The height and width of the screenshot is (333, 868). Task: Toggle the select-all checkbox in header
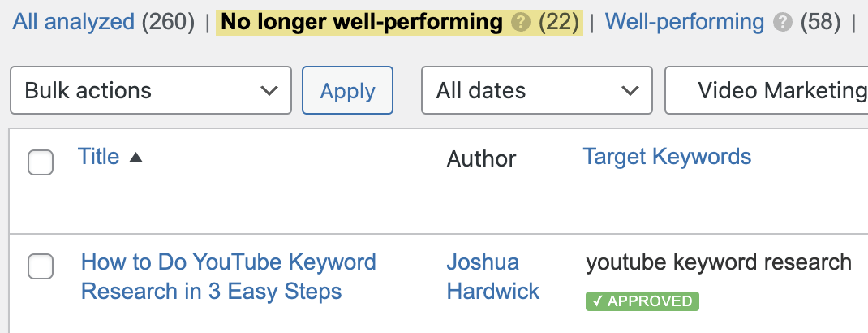tap(41, 162)
